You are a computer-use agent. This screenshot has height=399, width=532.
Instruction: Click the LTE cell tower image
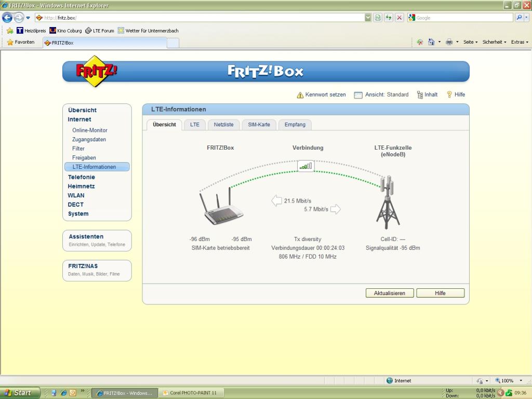click(x=388, y=202)
